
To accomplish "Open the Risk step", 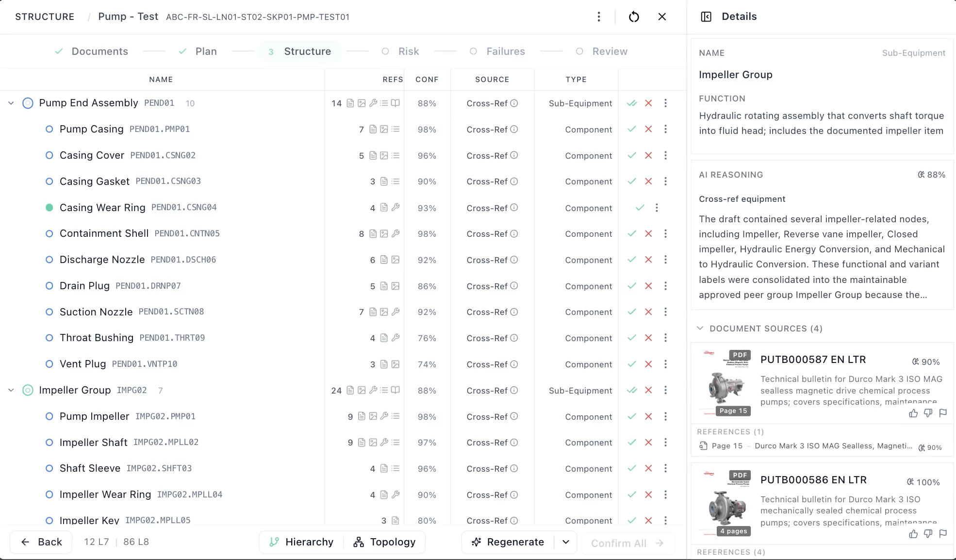I will [x=400, y=51].
